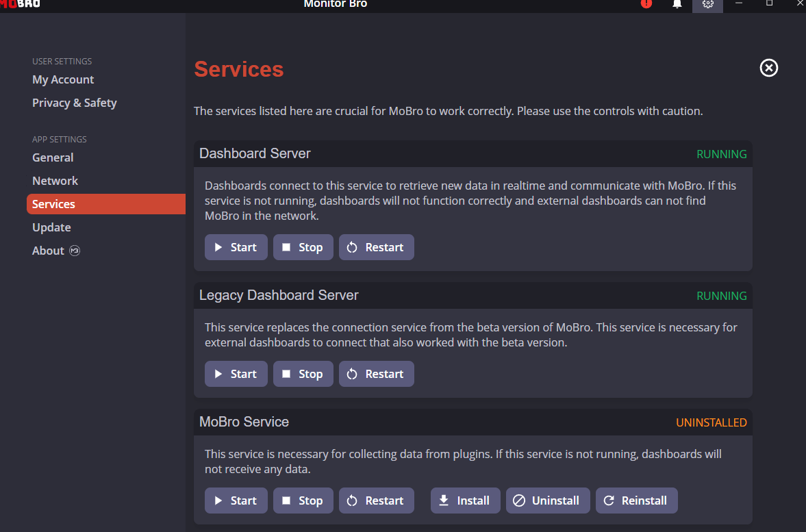
Task: Open My Account settings
Action: [63, 79]
